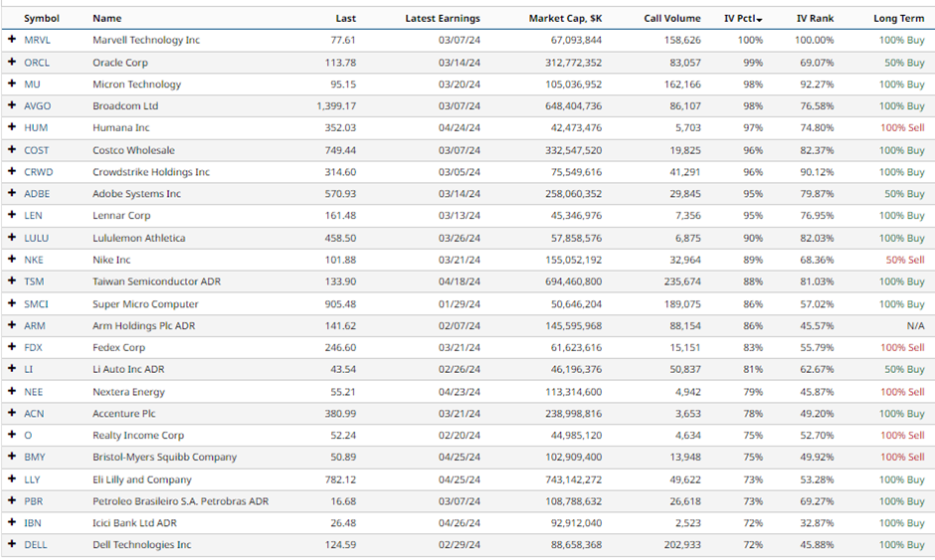Open the AVGO symbol link
935x560 pixels.
pyautogui.click(x=37, y=105)
